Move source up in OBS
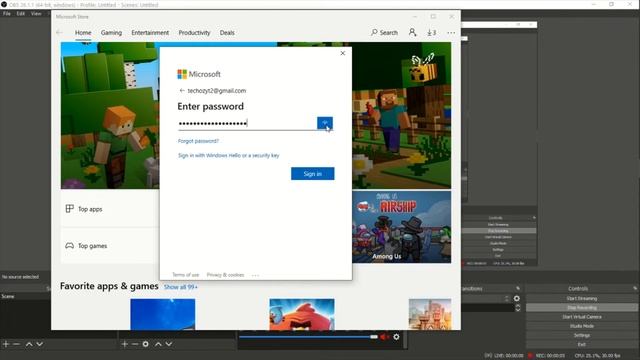640x360 pixels. [x=158, y=344]
